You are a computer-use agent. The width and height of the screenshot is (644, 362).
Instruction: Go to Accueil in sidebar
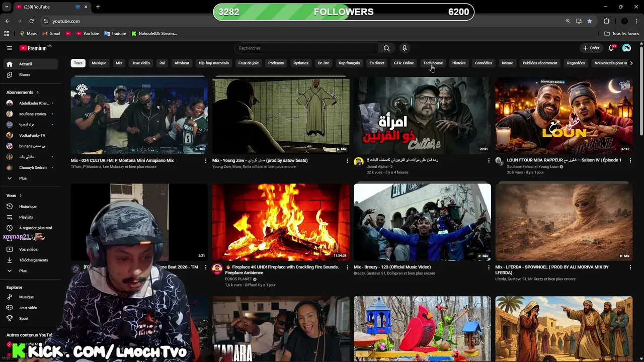[31, 64]
